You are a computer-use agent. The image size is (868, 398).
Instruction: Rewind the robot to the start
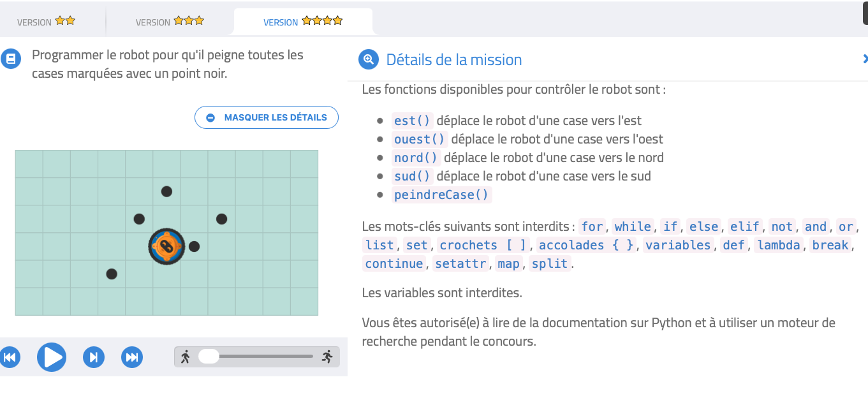(x=10, y=357)
